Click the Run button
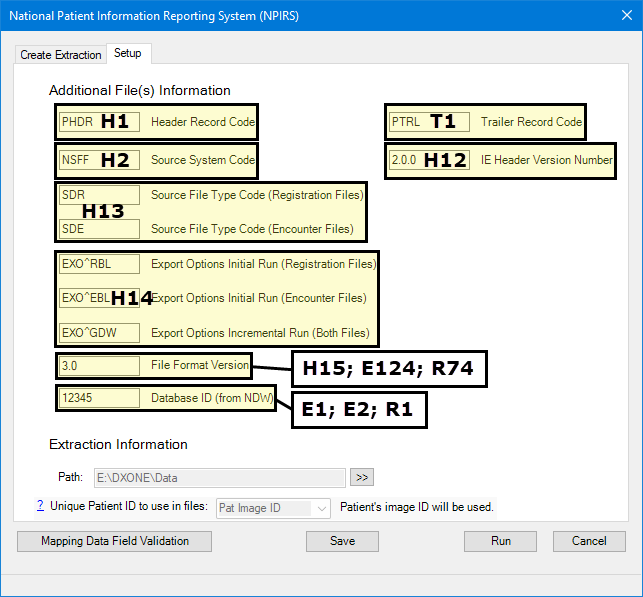Image resolution: width=643 pixels, height=597 pixels. point(500,541)
